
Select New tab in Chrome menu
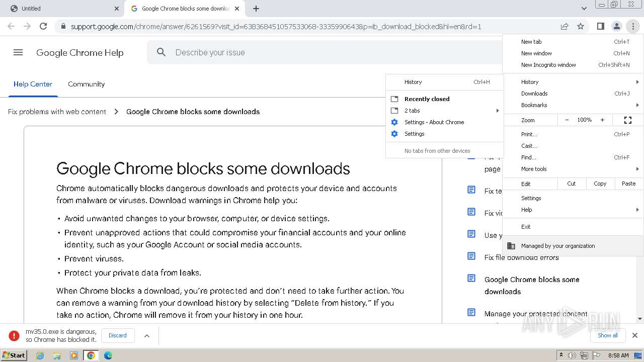pyautogui.click(x=573, y=42)
